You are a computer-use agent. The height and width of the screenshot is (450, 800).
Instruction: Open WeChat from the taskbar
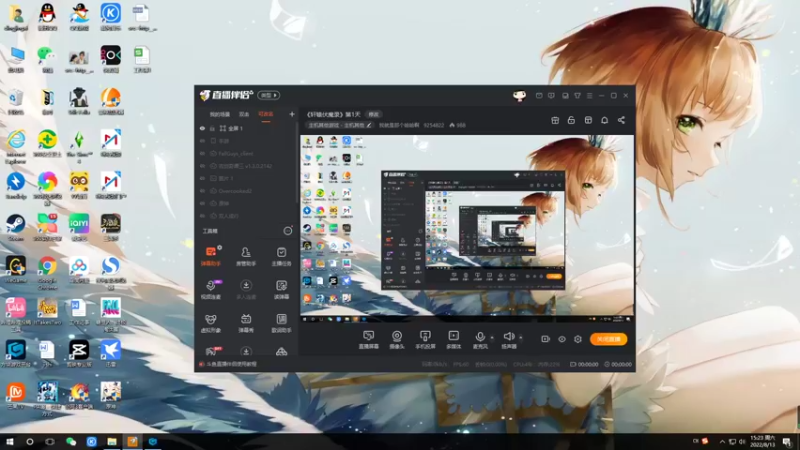click(x=71, y=441)
